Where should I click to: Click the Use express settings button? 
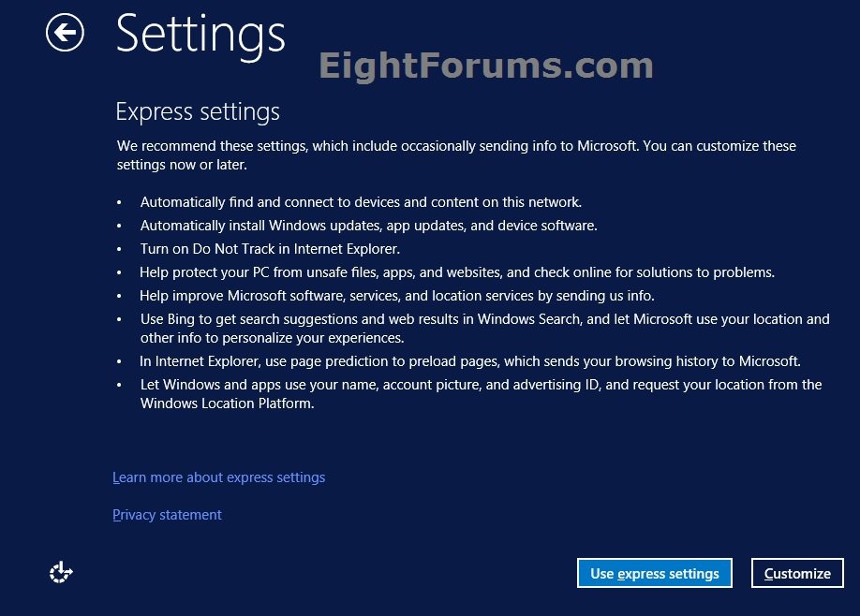tap(655, 573)
